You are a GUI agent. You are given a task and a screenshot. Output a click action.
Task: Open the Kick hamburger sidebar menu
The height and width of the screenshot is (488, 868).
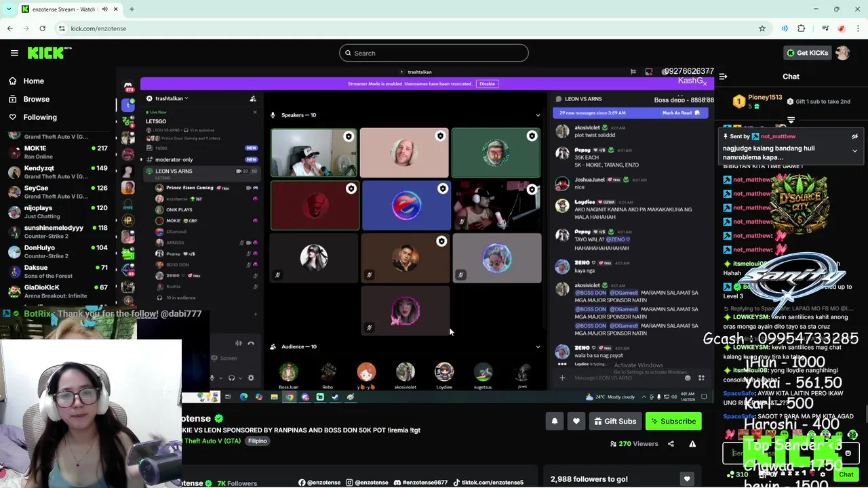(14, 53)
